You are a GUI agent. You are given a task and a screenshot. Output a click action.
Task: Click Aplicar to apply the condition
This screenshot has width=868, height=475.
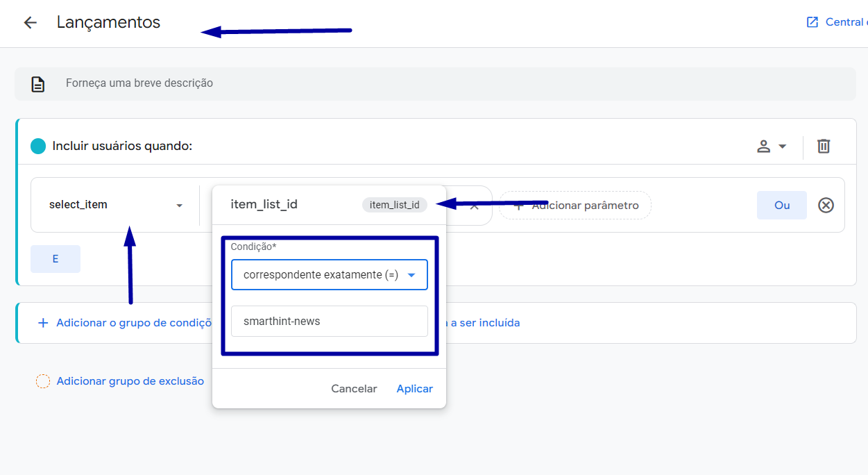(x=415, y=389)
